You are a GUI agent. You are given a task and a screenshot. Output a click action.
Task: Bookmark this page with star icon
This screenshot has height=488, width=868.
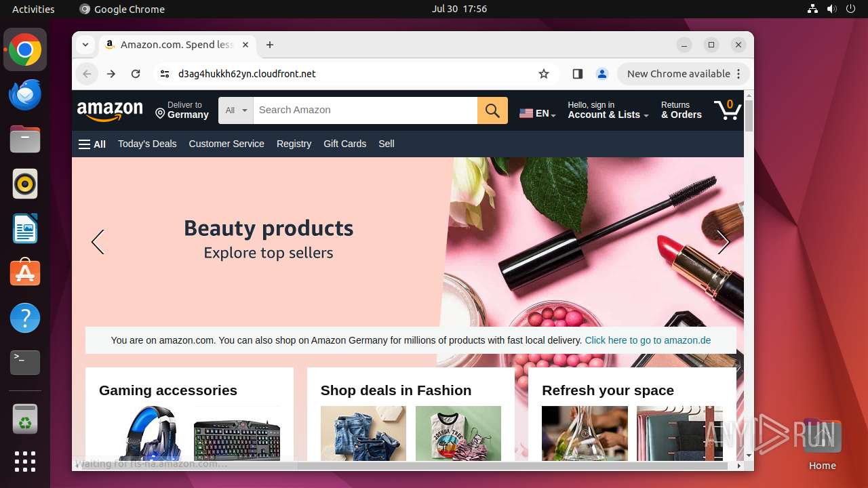544,74
